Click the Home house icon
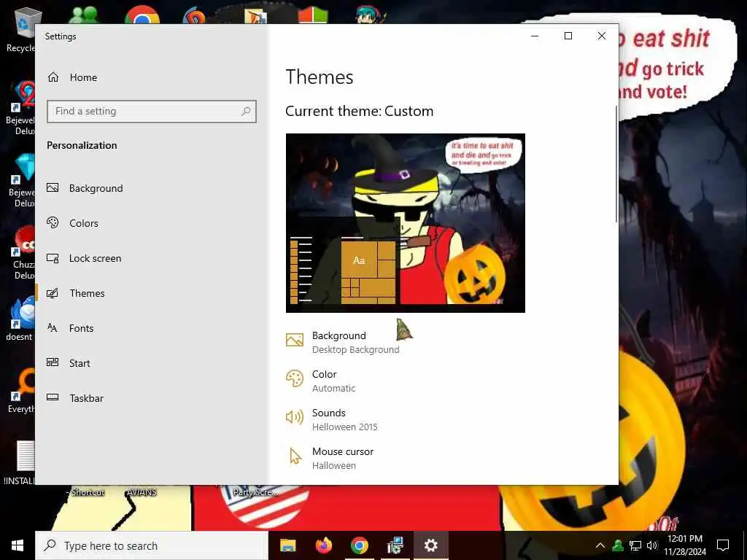The width and height of the screenshot is (747, 560). (53, 77)
